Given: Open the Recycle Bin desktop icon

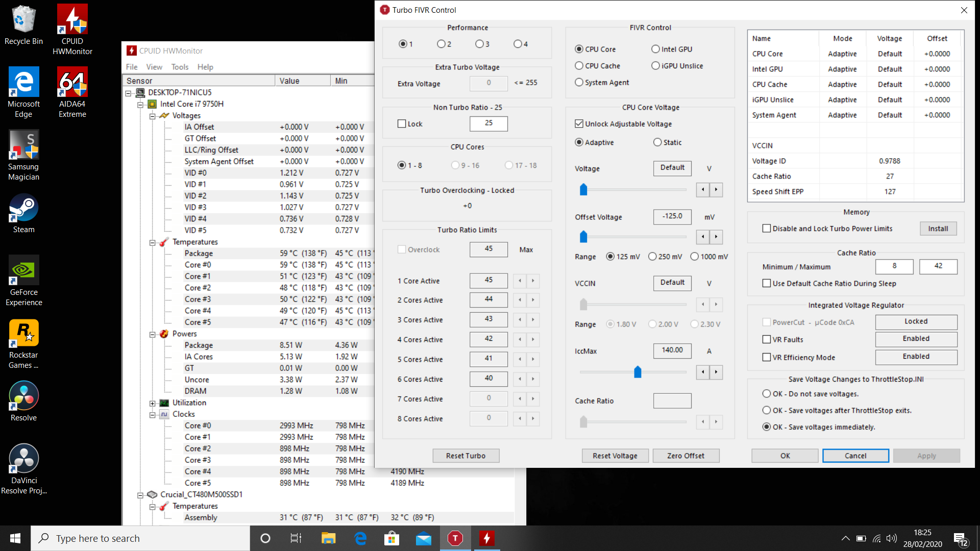Looking at the screenshot, I should pyautogui.click(x=23, y=26).
